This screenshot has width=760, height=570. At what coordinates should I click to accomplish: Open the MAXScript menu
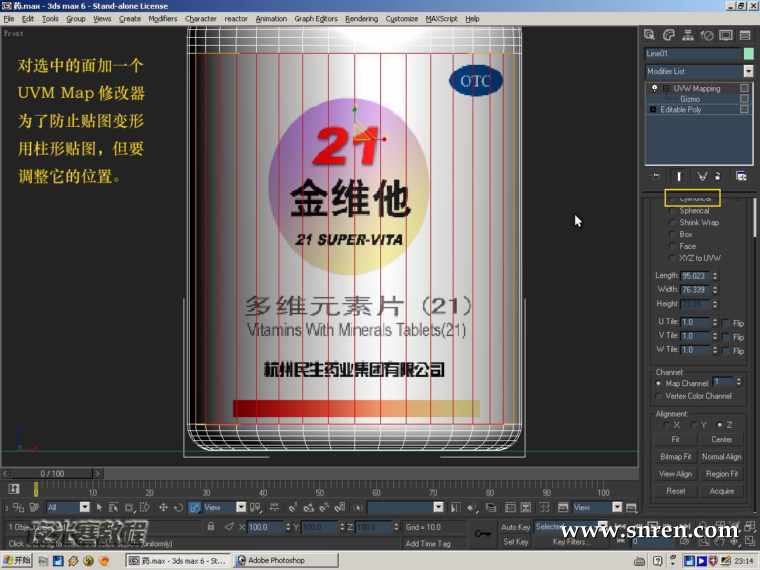[x=441, y=18]
